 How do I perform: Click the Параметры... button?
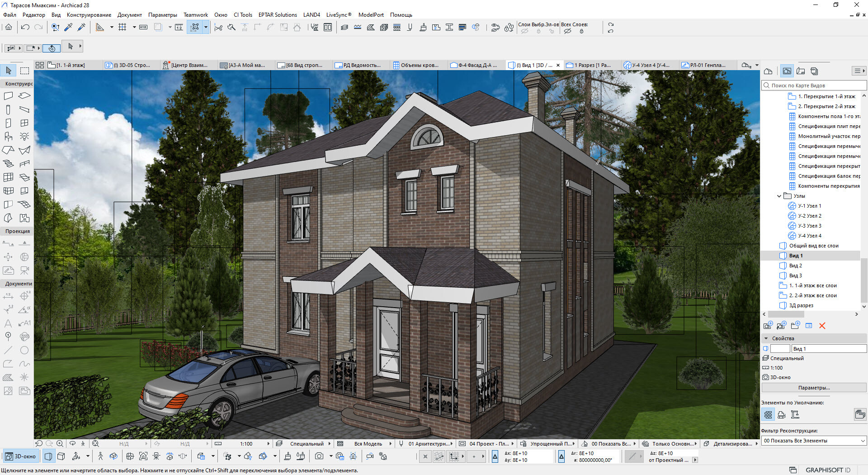pos(814,388)
